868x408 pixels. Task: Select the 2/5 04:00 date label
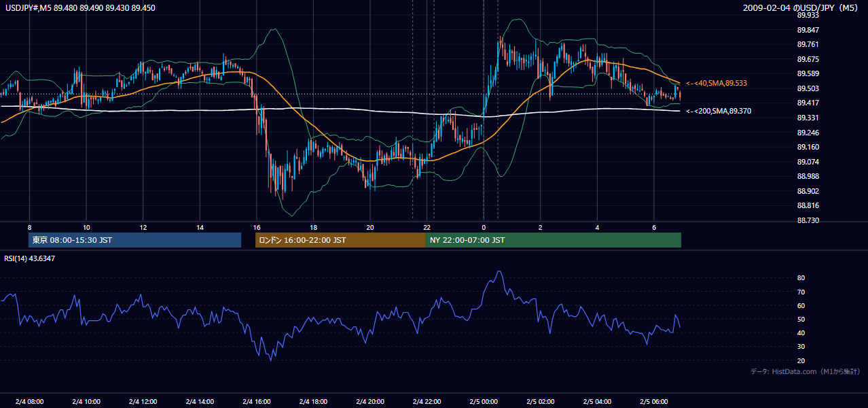(597, 401)
